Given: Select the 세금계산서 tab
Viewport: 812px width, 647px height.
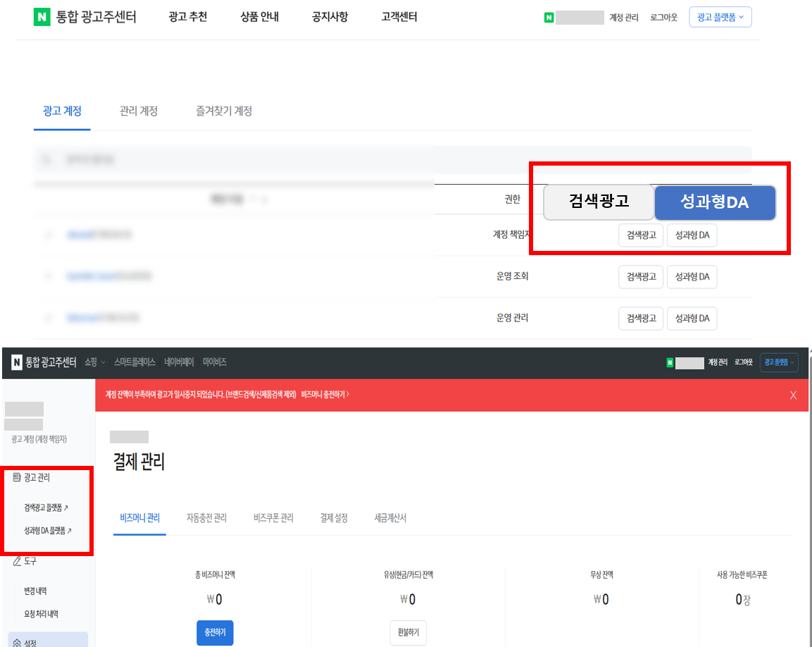Looking at the screenshot, I should [390, 518].
